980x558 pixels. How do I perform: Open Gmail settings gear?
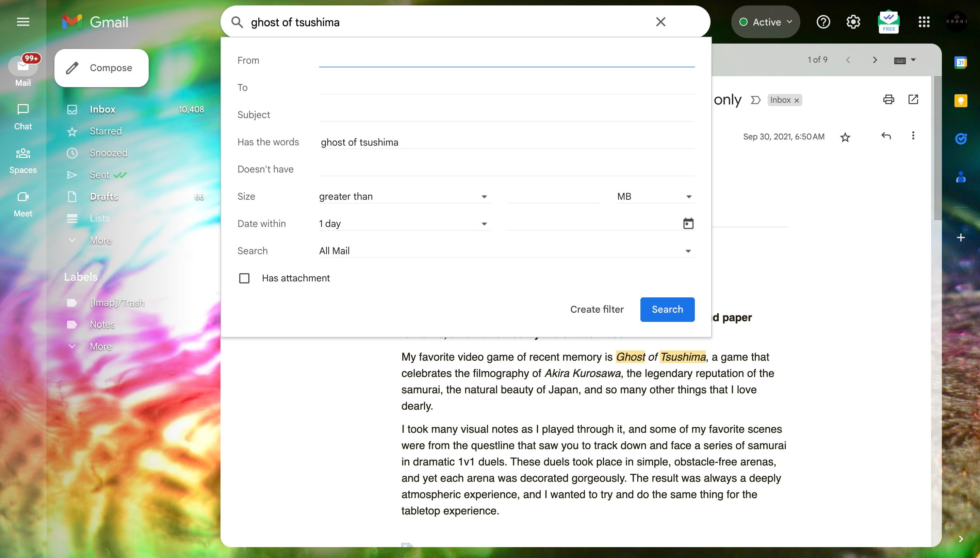point(853,22)
